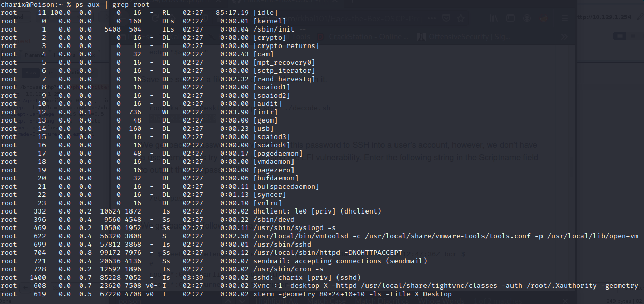Click the [pagezero] process name
Screen dimensions: 644x304
[274, 170]
